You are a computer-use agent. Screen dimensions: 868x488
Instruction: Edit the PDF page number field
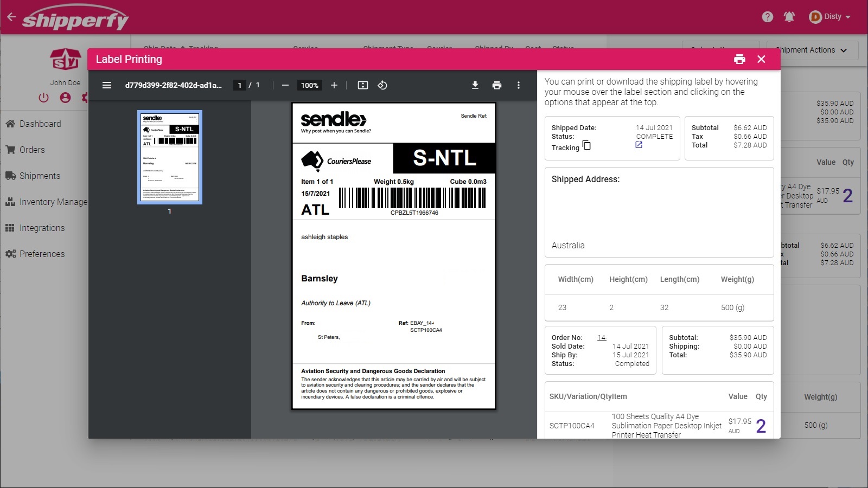[x=239, y=85]
